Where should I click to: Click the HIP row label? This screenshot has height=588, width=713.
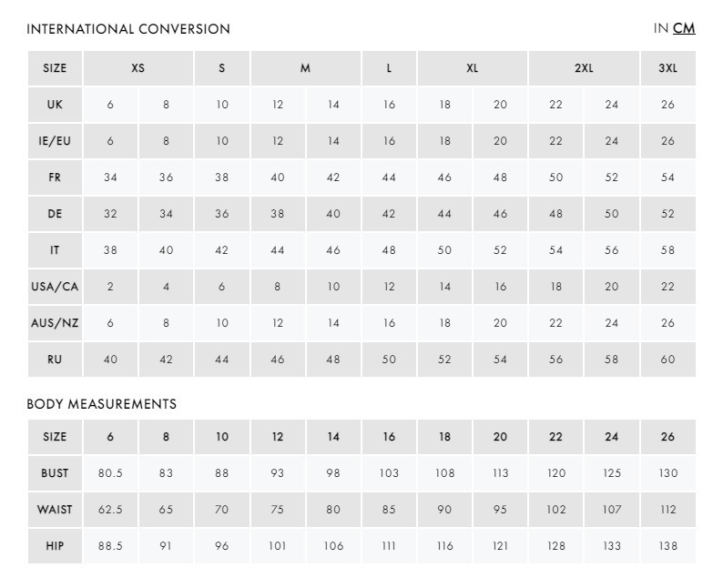point(55,546)
